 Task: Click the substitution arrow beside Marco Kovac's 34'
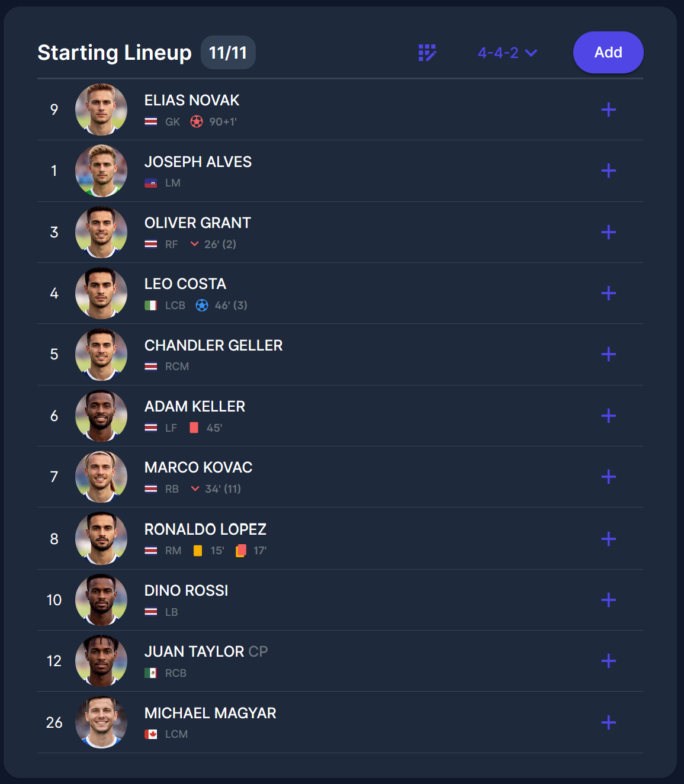click(195, 489)
